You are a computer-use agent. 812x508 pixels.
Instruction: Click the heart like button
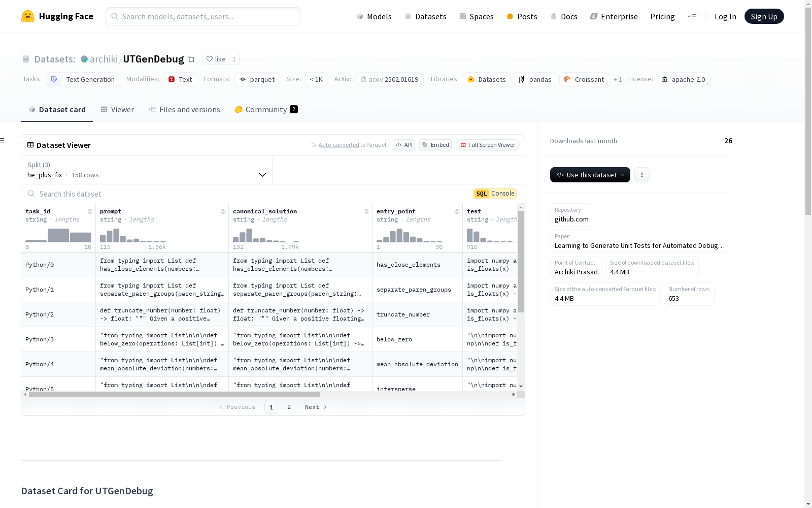click(216, 59)
